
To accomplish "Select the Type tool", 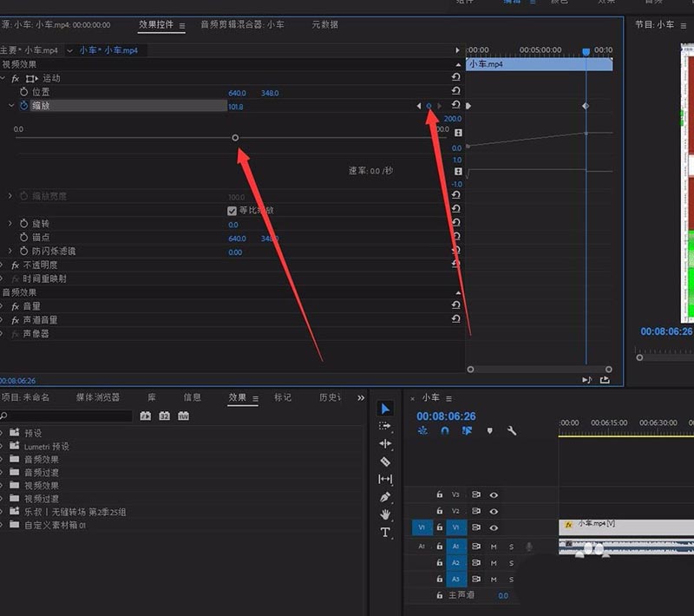I will [385, 532].
